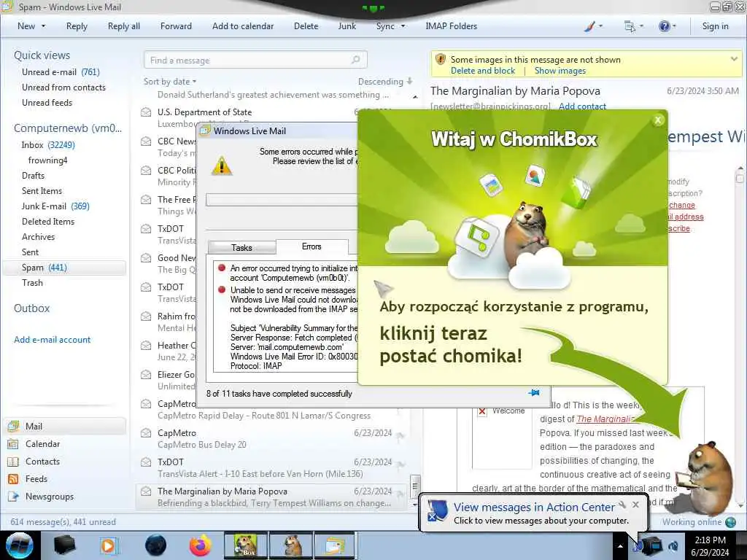Open the Trash folder

pos(32,283)
